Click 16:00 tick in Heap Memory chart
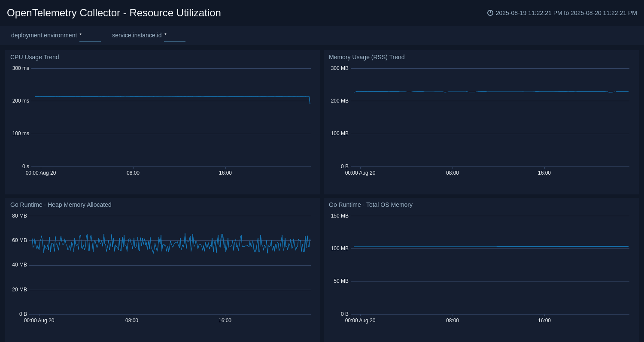This screenshot has height=342, width=644. click(x=225, y=321)
